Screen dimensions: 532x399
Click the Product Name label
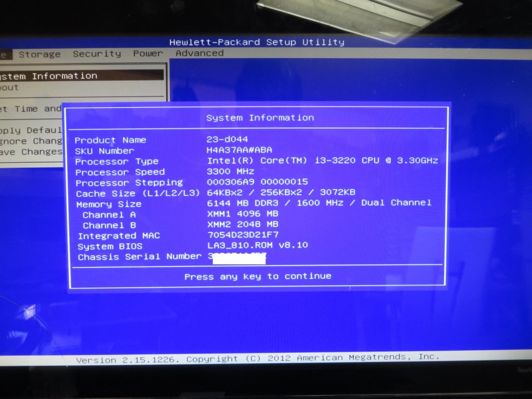click(x=110, y=140)
